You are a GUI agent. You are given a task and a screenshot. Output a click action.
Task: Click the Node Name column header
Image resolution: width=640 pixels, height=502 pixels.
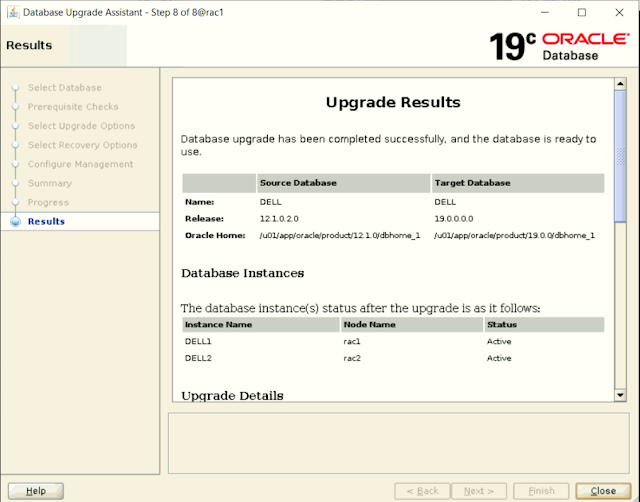tap(412, 325)
